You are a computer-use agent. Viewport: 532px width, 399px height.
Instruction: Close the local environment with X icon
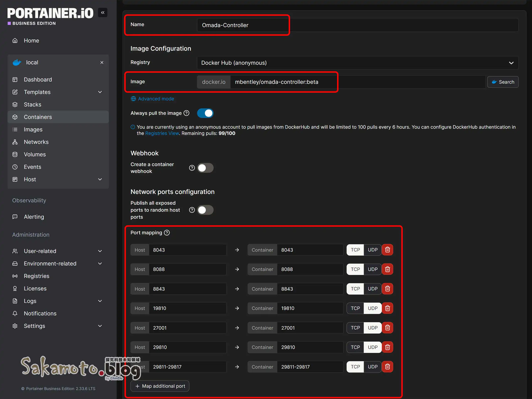102,63
